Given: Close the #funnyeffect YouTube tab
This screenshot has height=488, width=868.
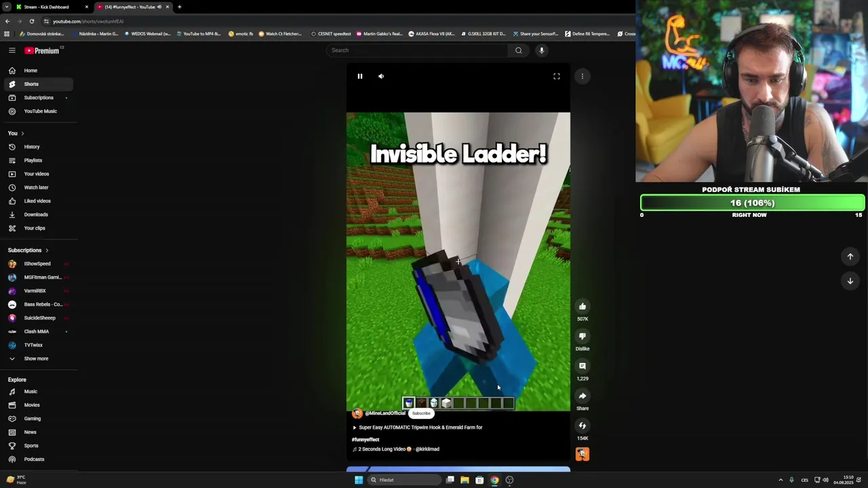Looking at the screenshot, I should click(167, 7).
